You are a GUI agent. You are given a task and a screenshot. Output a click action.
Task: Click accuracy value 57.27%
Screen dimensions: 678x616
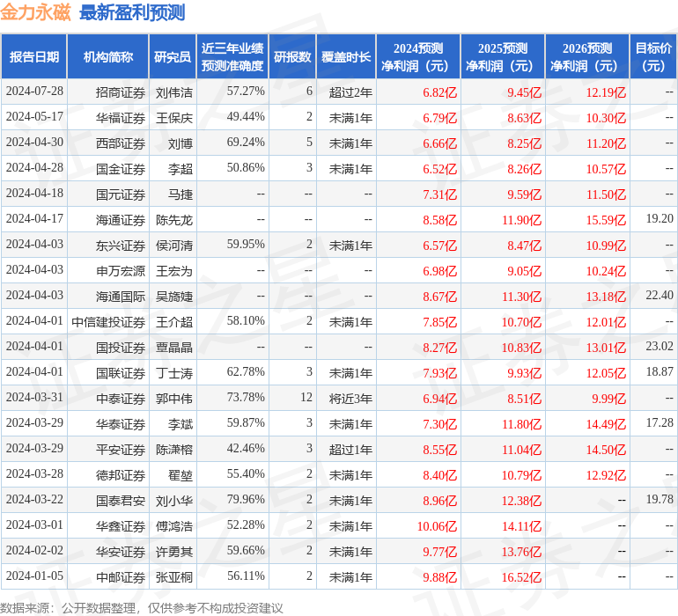tap(246, 92)
